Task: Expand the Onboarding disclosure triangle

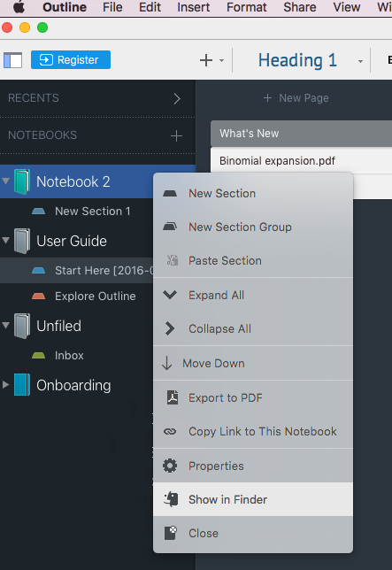Action: [x=5, y=385]
